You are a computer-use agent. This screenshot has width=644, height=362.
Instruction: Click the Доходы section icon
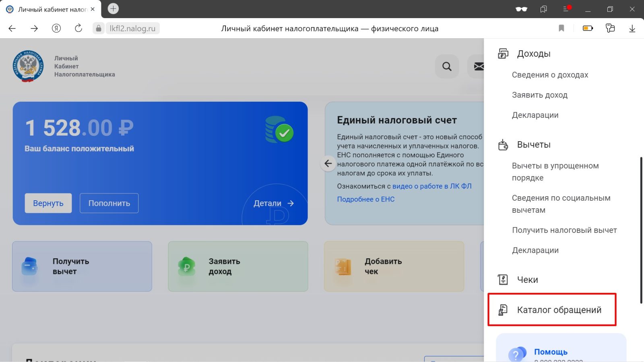point(503,53)
